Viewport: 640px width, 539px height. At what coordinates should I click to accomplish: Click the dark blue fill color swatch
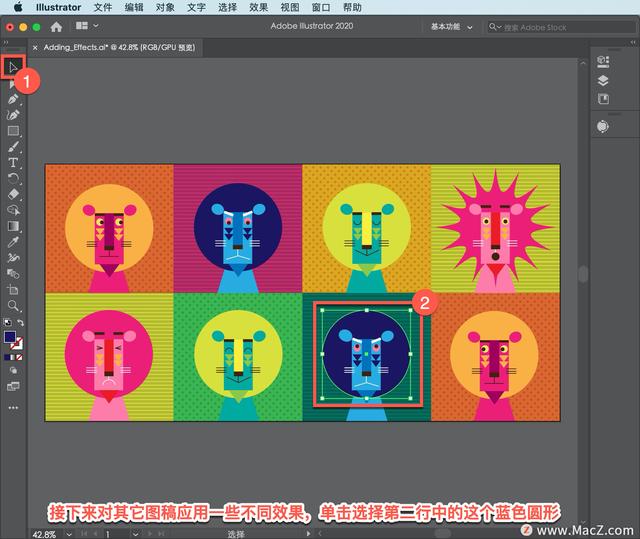point(11,336)
